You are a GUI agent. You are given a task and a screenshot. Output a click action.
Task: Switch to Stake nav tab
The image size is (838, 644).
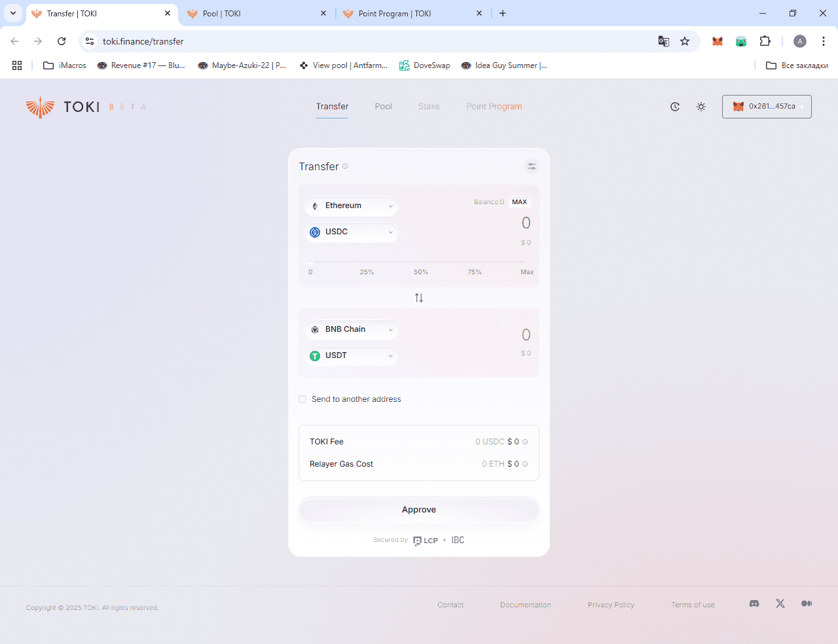click(429, 107)
